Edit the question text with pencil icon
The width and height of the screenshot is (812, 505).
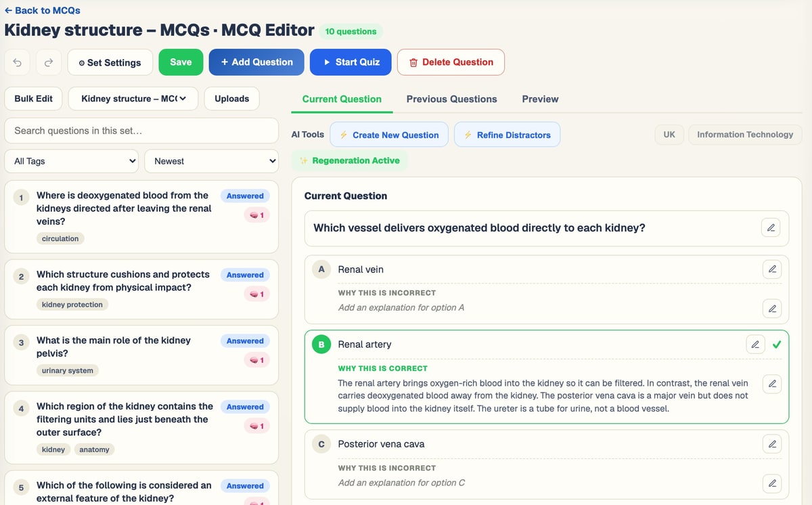coord(771,227)
